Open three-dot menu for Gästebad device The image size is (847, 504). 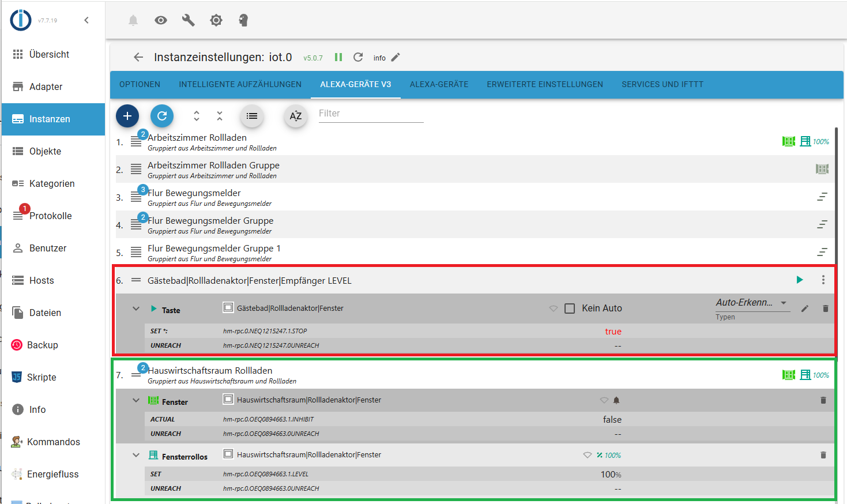[823, 280]
